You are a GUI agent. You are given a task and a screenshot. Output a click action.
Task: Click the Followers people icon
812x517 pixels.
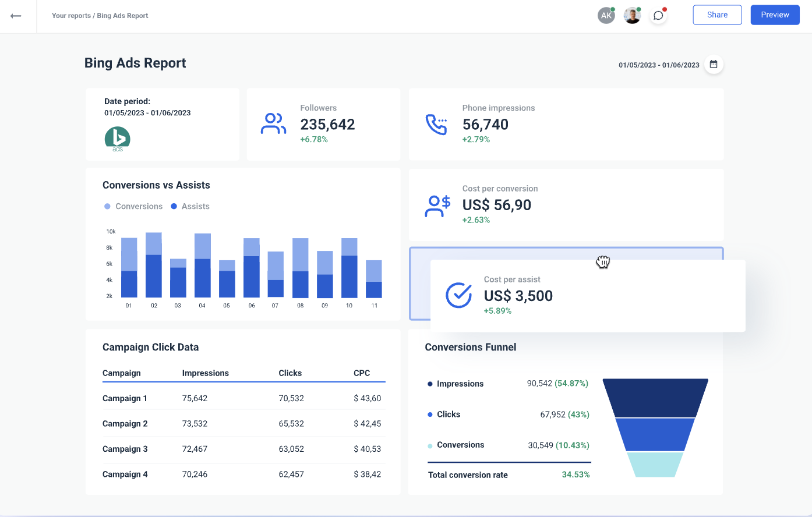(273, 124)
